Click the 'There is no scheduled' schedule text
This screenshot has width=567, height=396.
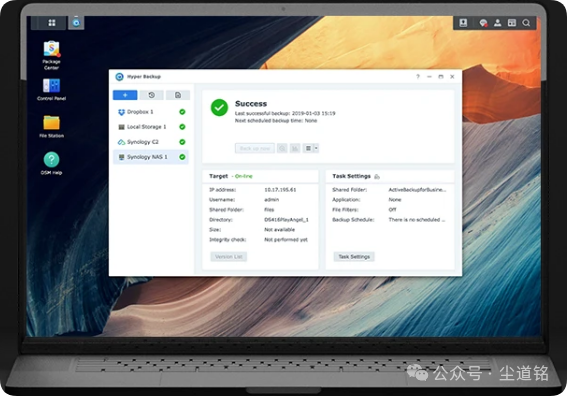(417, 220)
